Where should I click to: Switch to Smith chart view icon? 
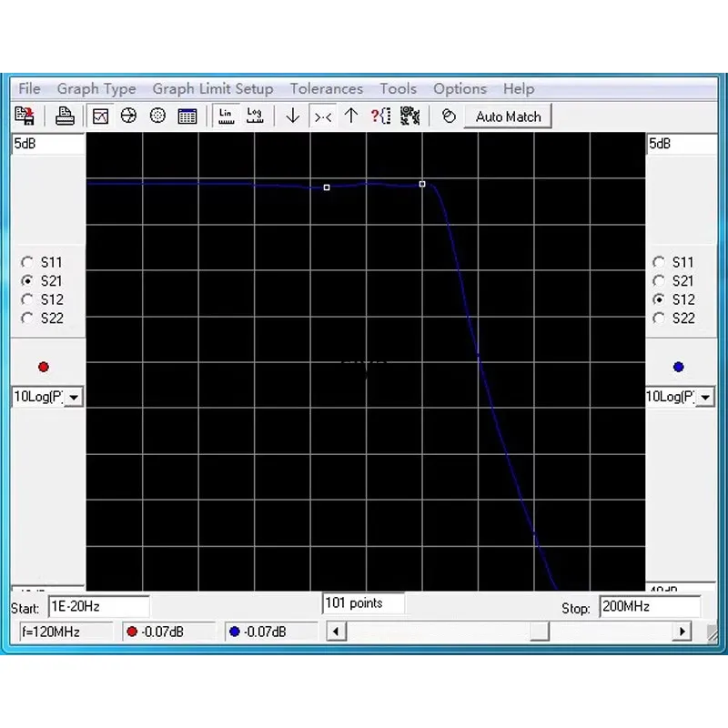[x=128, y=116]
